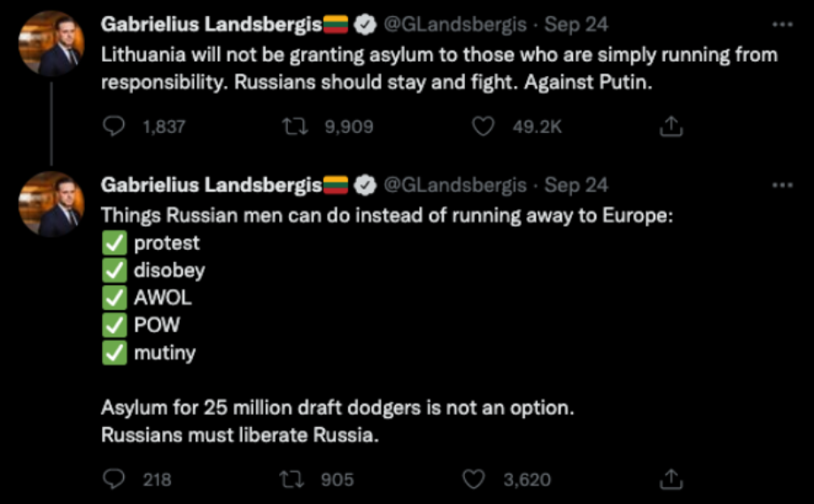Click the profile avatar on the first tweet
This screenshot has width=814, height=504.
(x=51, y=43)
